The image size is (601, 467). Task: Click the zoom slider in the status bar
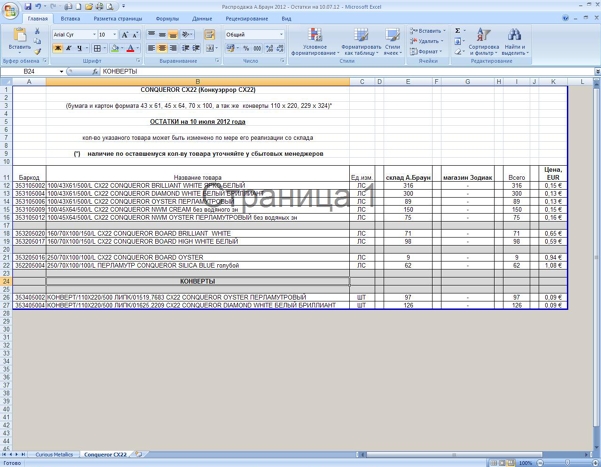point(567,463)
